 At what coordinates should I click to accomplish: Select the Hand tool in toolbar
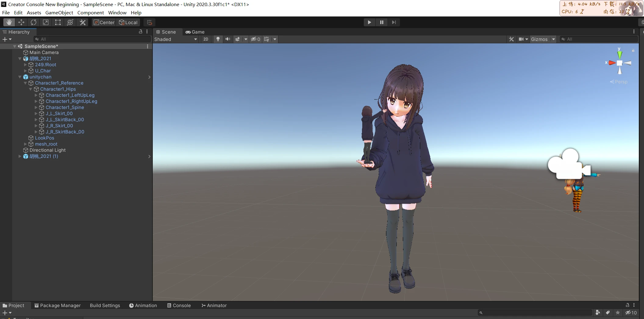(x=9, y=22)
